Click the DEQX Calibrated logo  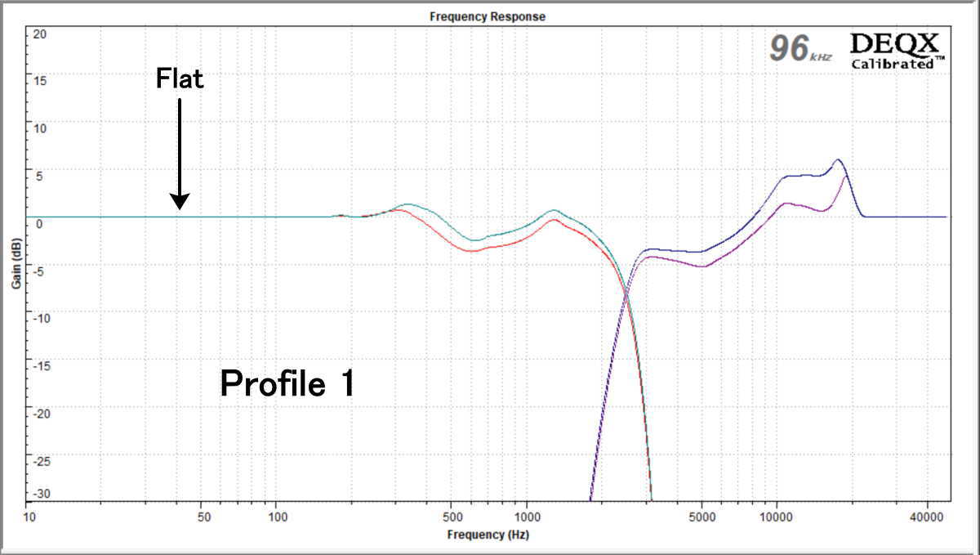click(x=897, y=51)
